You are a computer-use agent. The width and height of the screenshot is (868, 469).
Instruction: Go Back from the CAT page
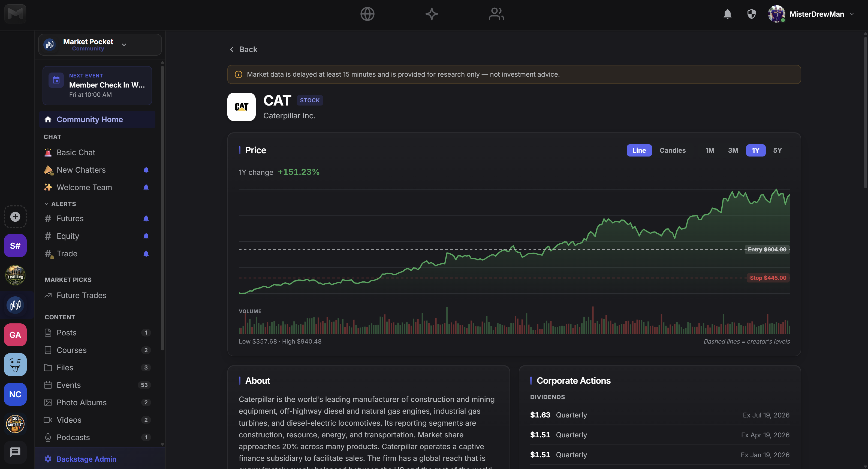243,49
